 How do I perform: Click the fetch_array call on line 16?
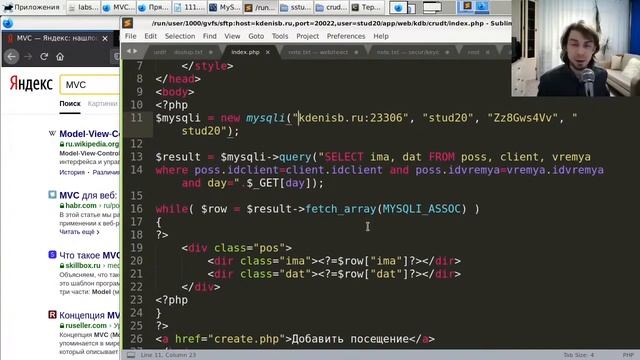(x=340, y=209)
